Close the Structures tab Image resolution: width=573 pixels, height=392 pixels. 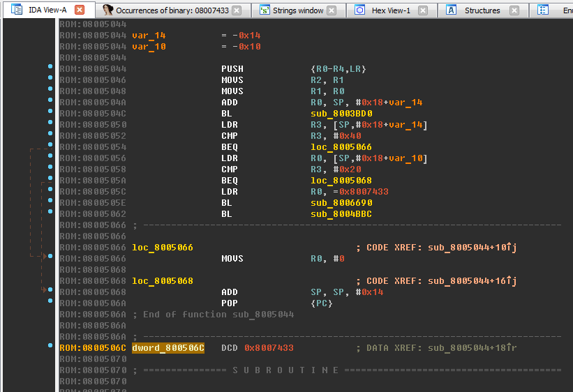[x=514, y=10]
